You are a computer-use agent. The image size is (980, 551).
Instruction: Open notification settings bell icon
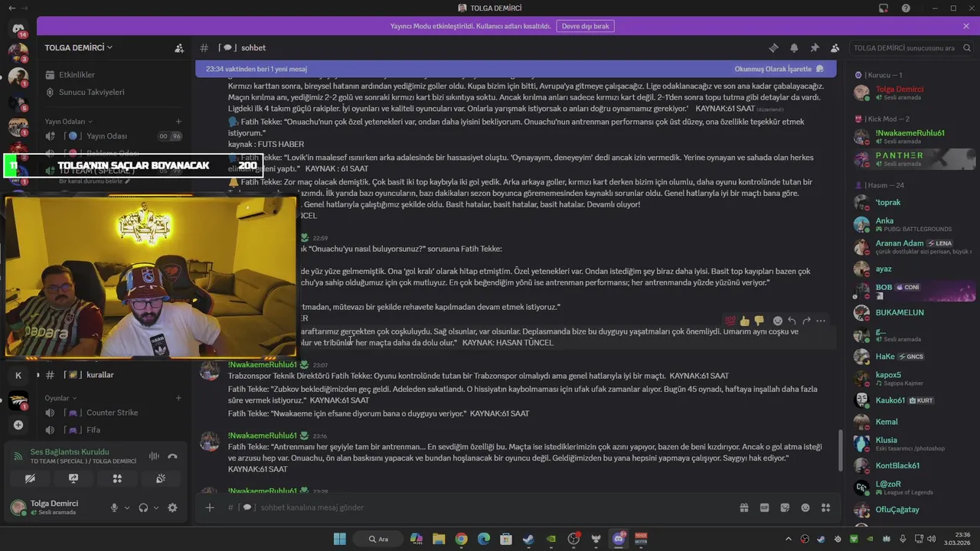click(794, 47)
